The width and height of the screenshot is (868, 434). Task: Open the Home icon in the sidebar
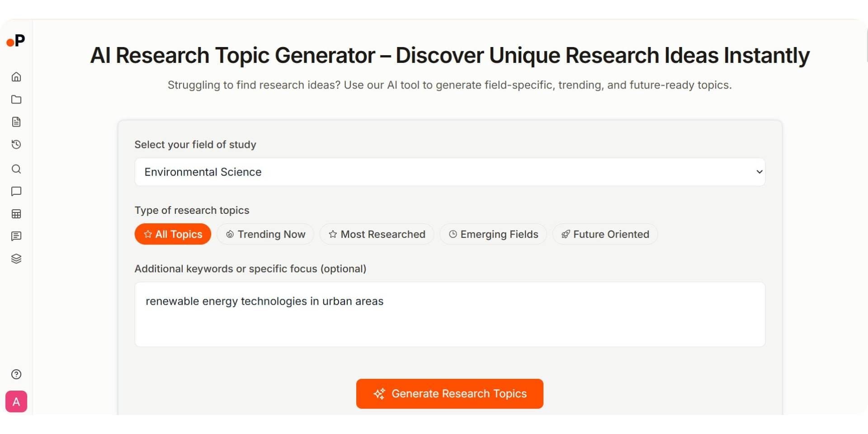tap(16, 77)
